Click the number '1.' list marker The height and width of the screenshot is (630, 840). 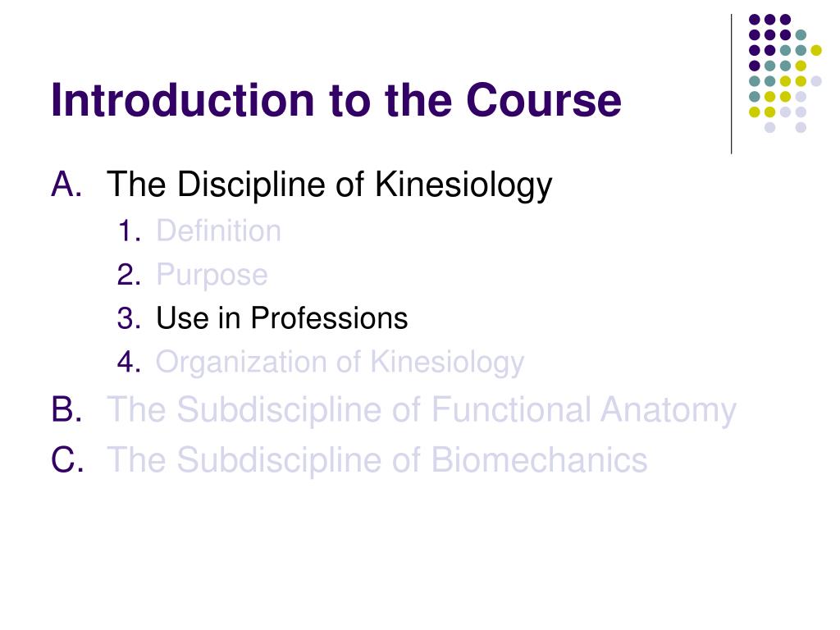(x=129, y=231)
